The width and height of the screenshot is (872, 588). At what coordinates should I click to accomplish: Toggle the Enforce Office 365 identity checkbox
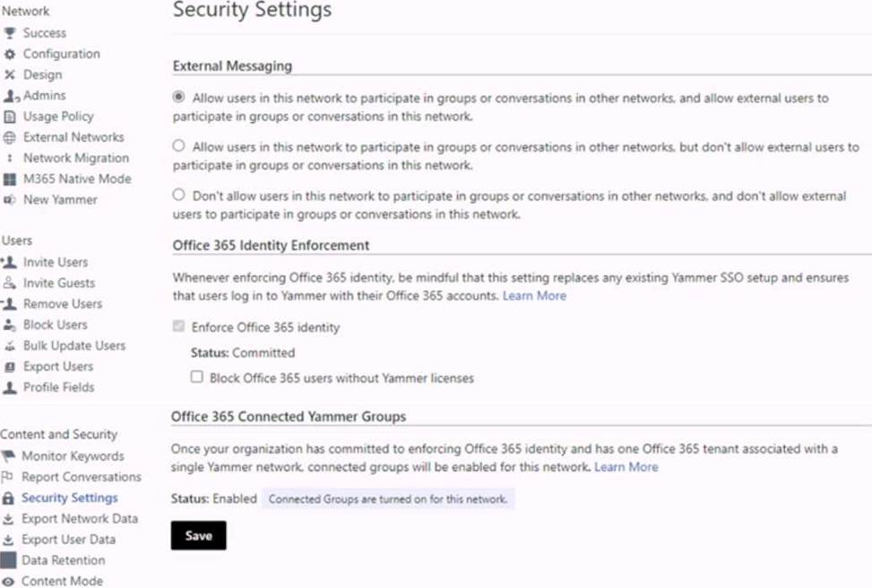pos(179,327)
